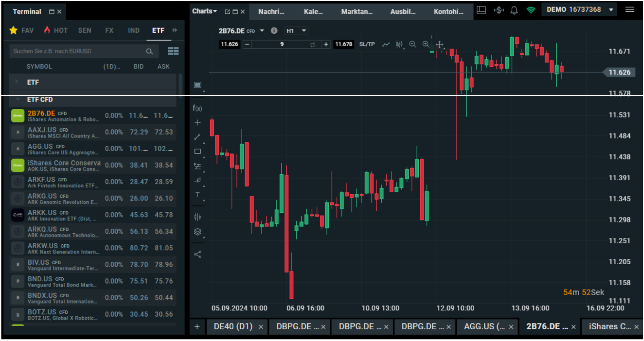
Task: Select the chart share icon
Action: [197, 254]
